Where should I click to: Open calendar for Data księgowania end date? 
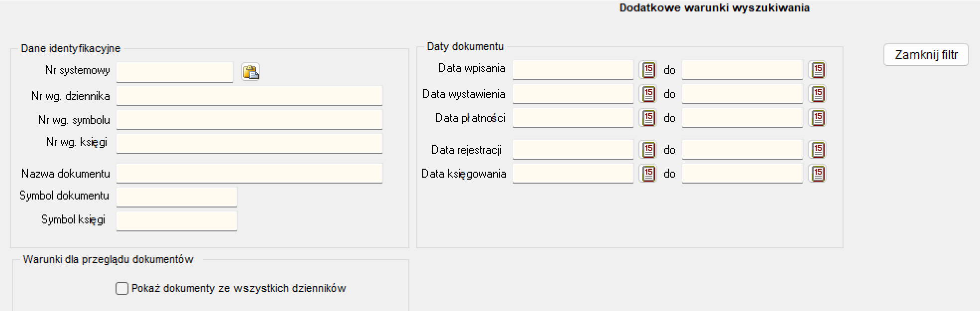tap(817, 174)
